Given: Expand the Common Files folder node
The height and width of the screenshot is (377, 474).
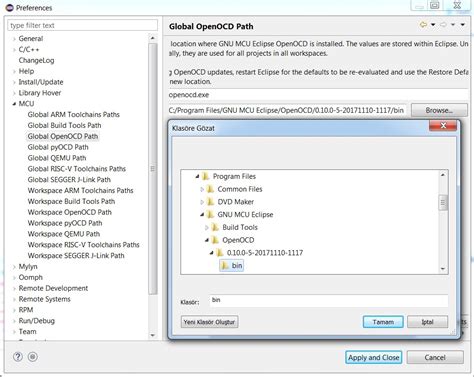Looking at the screenshot, I should pos(202,189).
